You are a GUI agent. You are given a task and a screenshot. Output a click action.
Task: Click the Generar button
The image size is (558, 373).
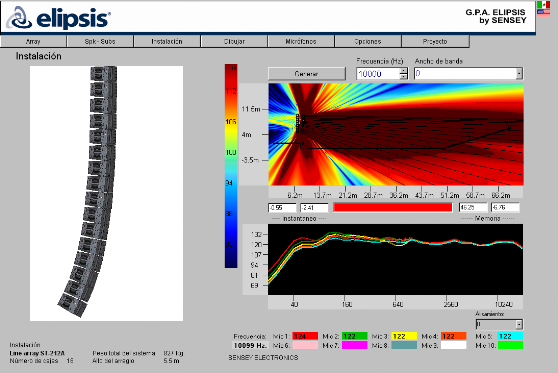(306, 74)
